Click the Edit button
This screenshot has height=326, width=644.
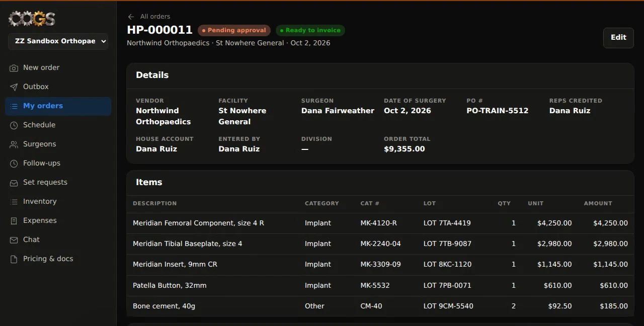618,38
